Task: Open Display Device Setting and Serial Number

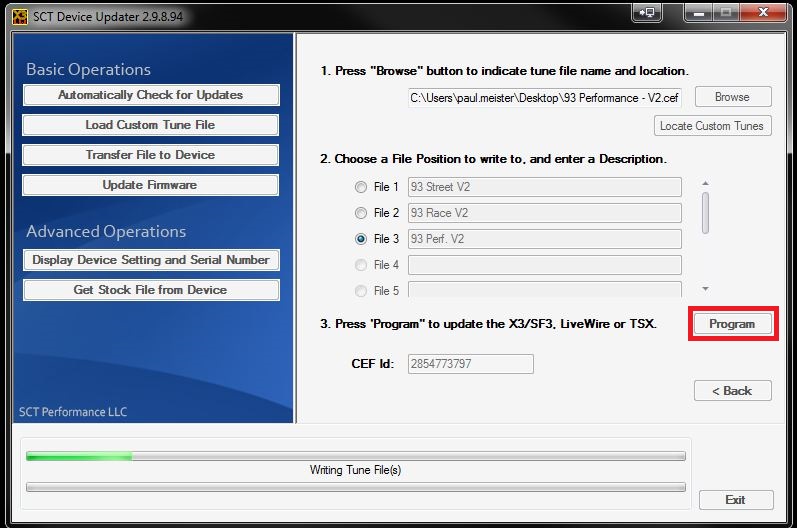Action: 151,260
